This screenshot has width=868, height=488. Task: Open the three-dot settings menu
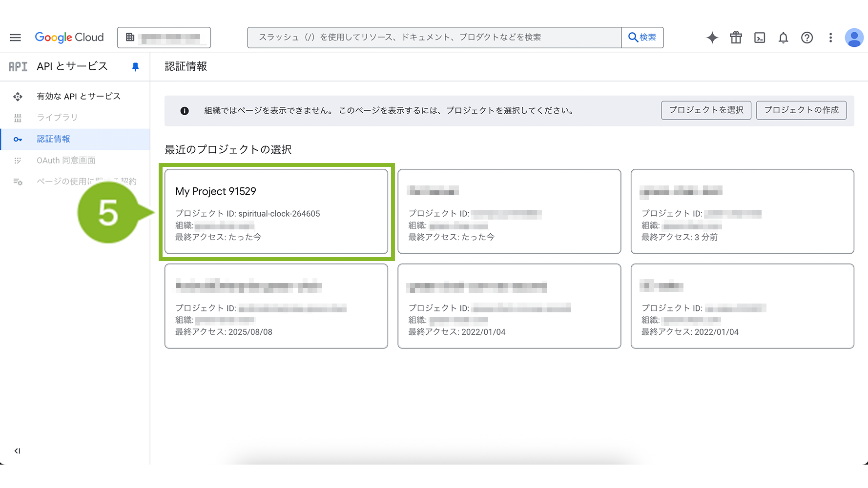pyautogui.click(x=830, y=38)
